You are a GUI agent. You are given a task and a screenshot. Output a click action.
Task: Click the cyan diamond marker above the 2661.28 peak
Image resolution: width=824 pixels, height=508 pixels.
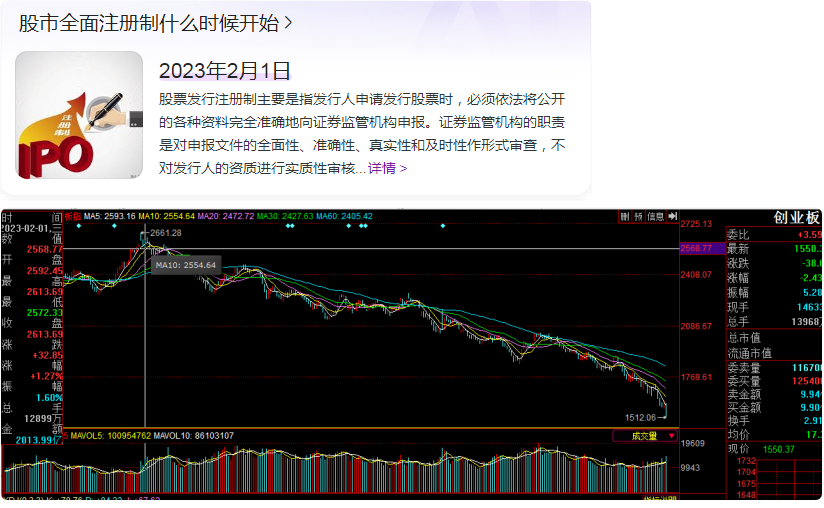click(116, 226)
